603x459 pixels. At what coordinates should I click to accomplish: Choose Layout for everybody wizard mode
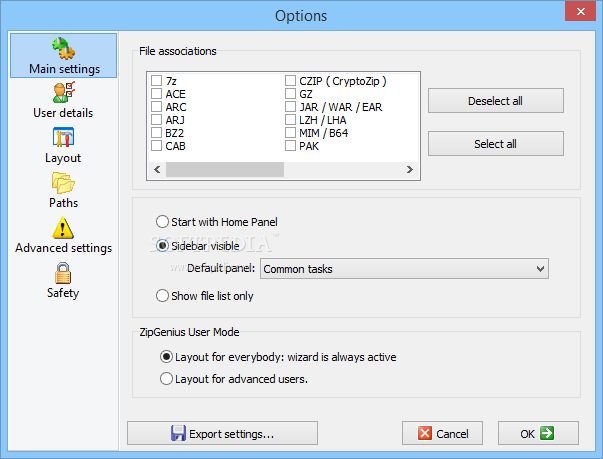(x=166, y=357)
